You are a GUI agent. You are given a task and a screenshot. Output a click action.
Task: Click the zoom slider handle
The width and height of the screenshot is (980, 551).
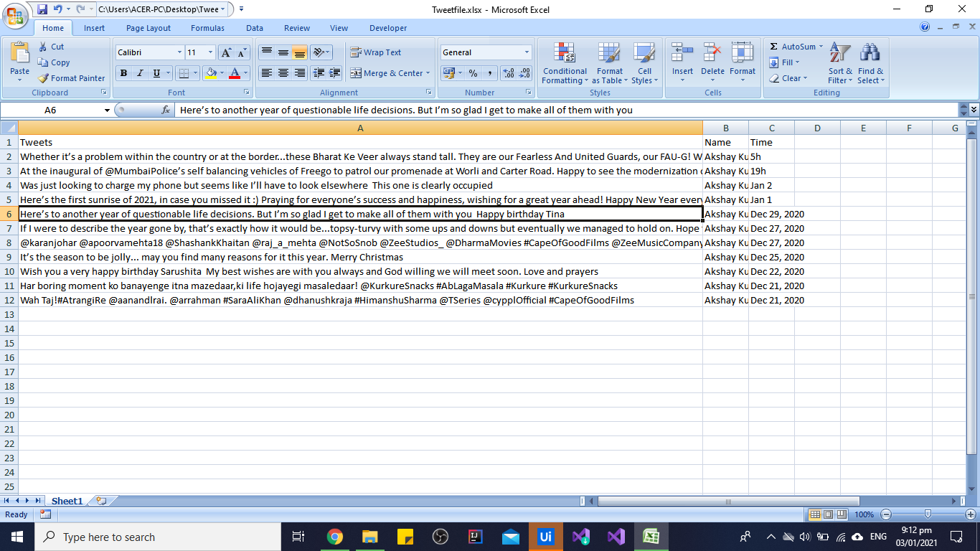pyautogui.click(x=928, y=514)
